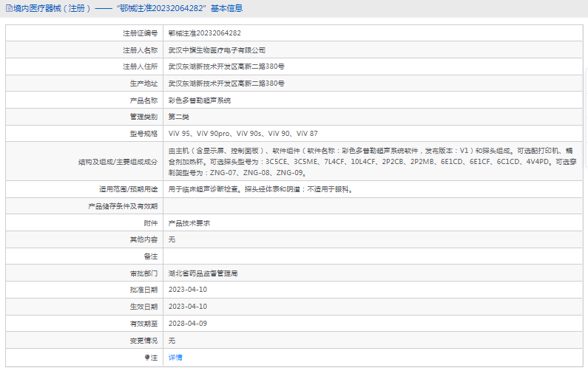Click attachment value 产品技术要求
The width and height of the screenshot is (588, 368).
pos(189,223)
